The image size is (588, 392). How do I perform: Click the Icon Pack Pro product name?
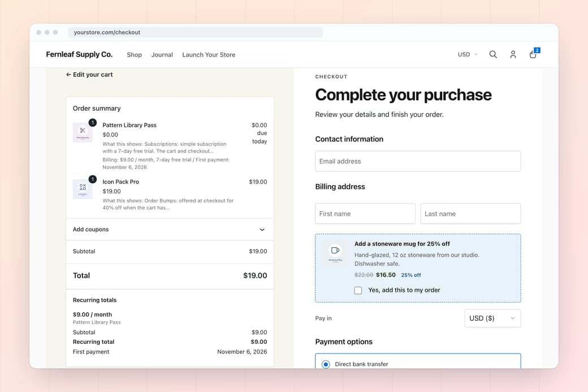121,182
